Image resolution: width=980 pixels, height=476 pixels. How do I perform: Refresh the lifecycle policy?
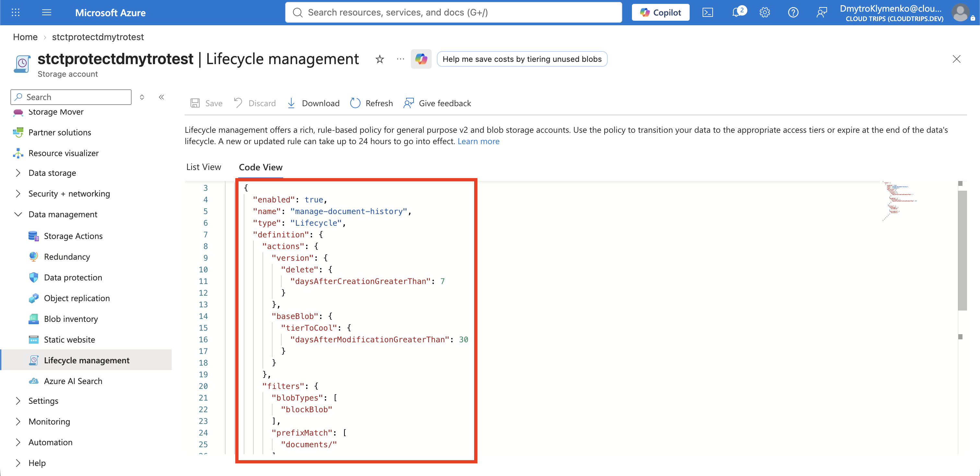pos(371,103)
